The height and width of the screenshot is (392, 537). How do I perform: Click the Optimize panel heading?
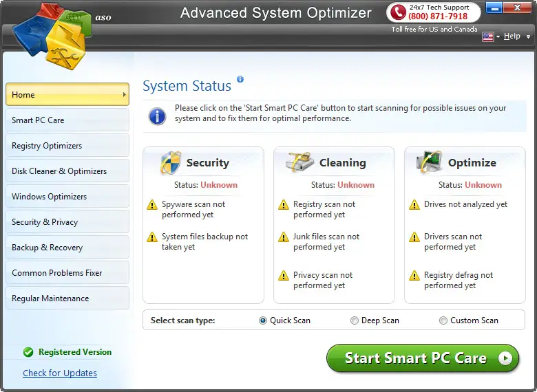[472, 163]
